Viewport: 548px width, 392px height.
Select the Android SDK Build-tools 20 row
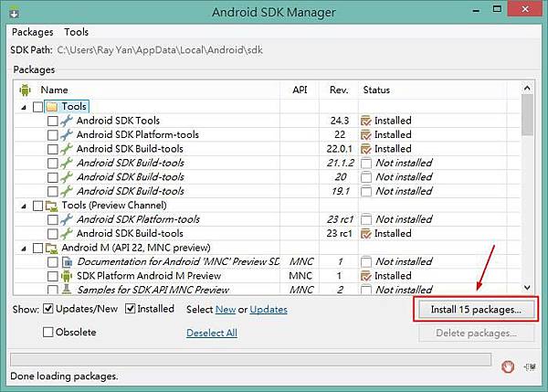coord(268,177)
